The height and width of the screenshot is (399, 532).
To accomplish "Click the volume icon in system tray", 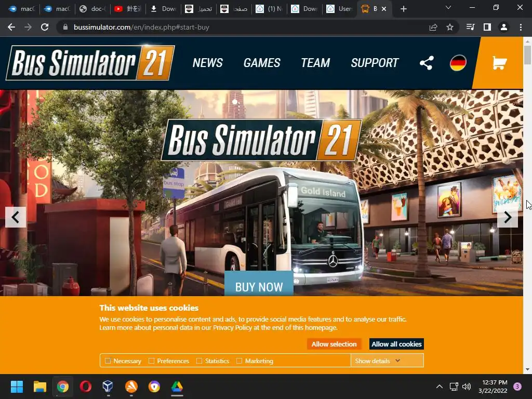I will coord(467,387).
